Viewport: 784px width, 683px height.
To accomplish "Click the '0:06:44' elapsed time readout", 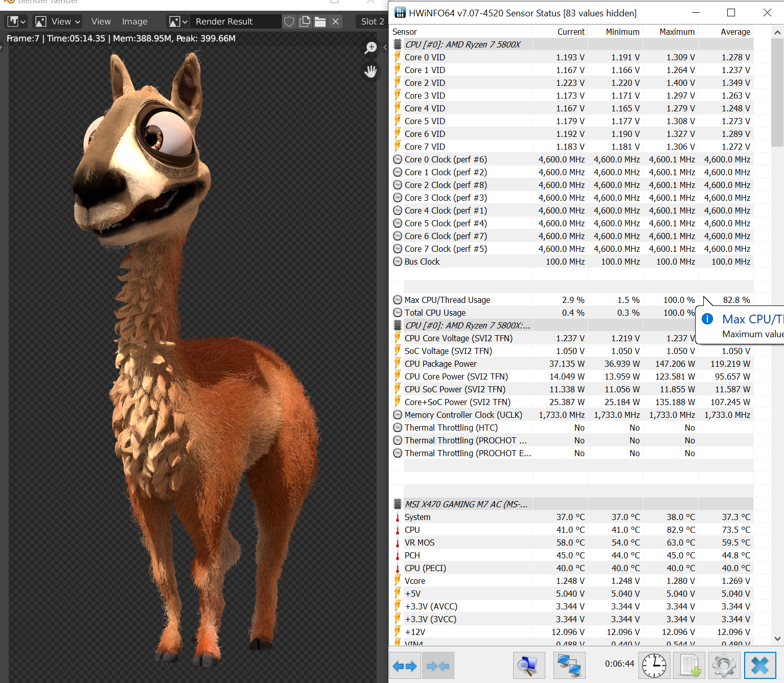I will tap(619, 664).
